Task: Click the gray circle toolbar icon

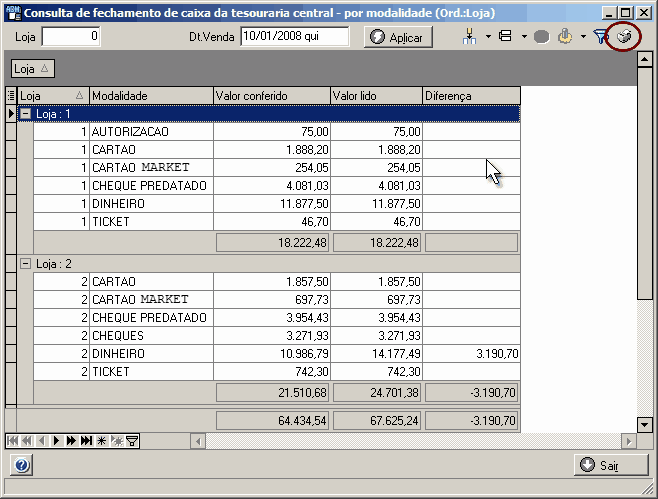Action: click(541, 37)
